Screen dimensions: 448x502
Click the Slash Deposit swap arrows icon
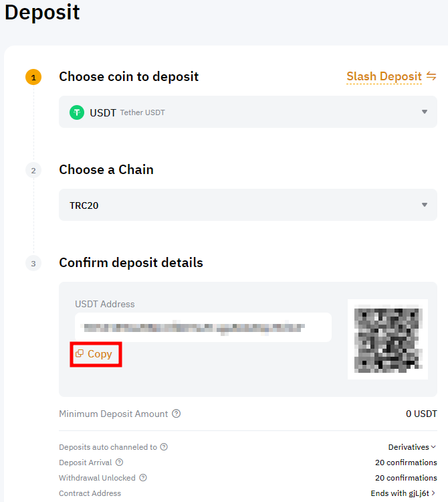tap(431, 76)
